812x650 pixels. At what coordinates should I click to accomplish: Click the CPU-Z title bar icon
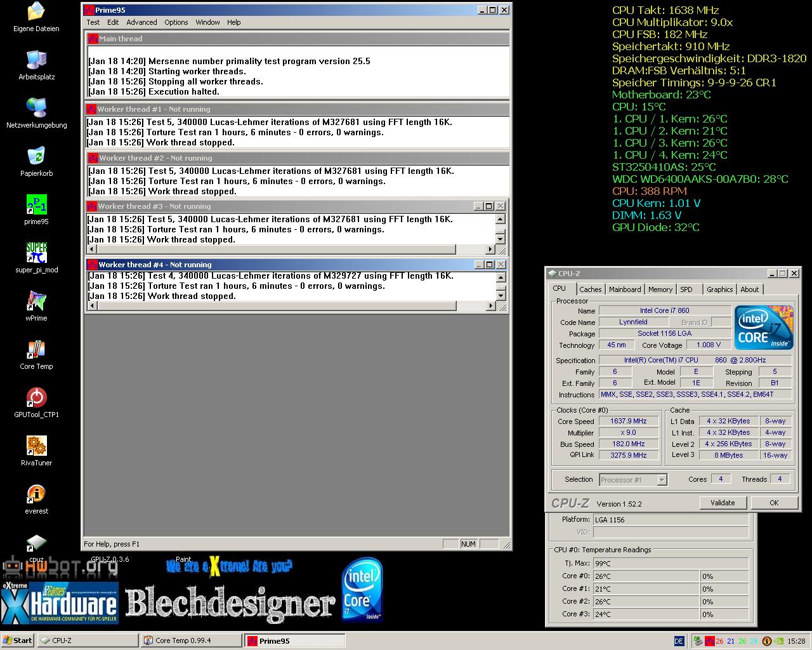tap(552, 274)
